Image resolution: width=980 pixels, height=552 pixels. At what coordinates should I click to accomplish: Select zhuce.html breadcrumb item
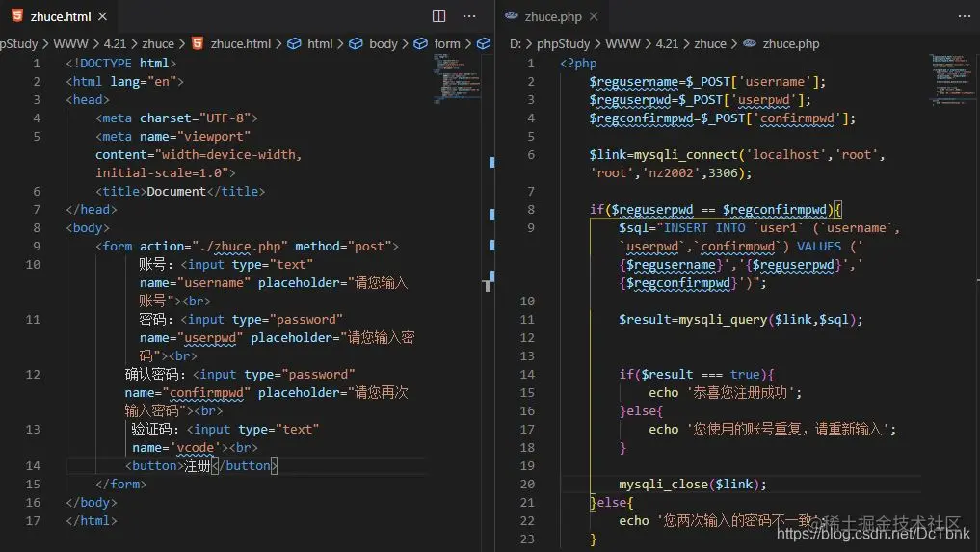click(241, 43)
